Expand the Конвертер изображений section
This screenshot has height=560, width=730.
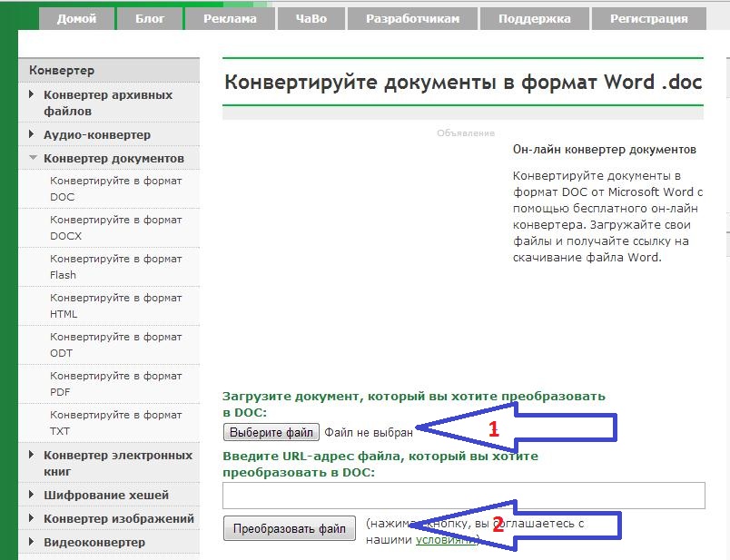(118, 518)
